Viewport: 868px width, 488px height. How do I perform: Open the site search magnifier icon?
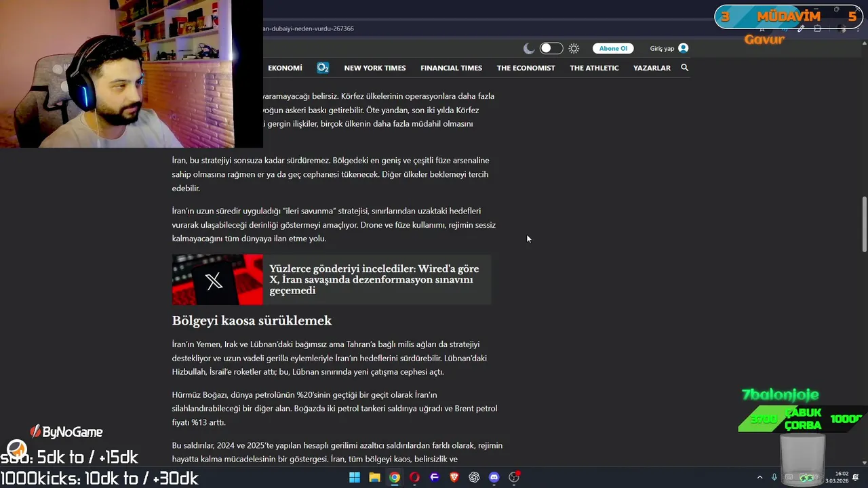tap(684, 68)
